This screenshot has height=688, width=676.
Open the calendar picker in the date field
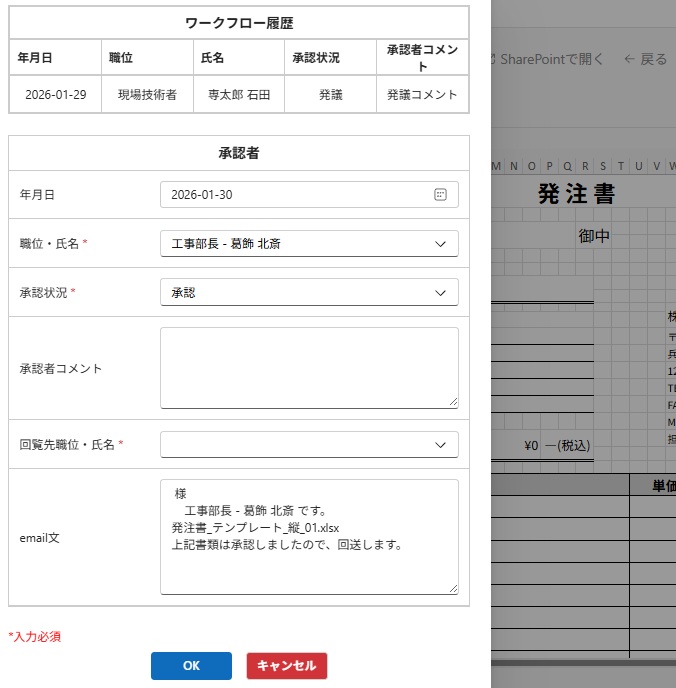(x=440, y=195)
